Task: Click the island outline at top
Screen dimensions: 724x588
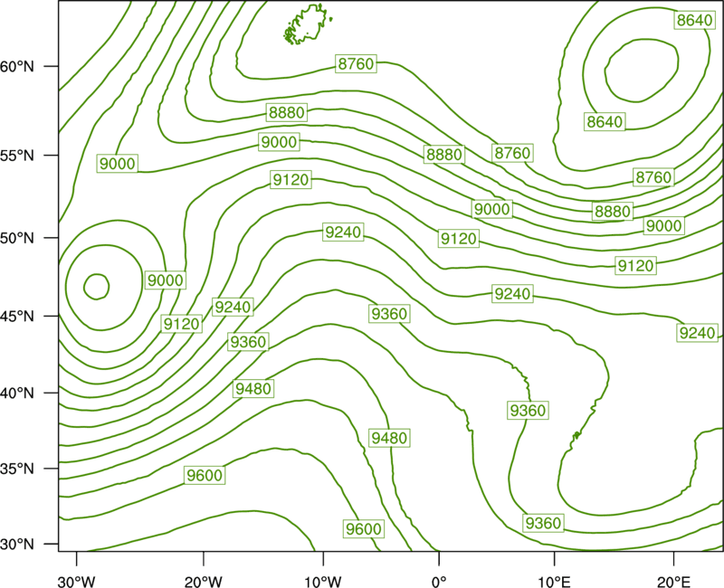Action: (x=307, y=24)
